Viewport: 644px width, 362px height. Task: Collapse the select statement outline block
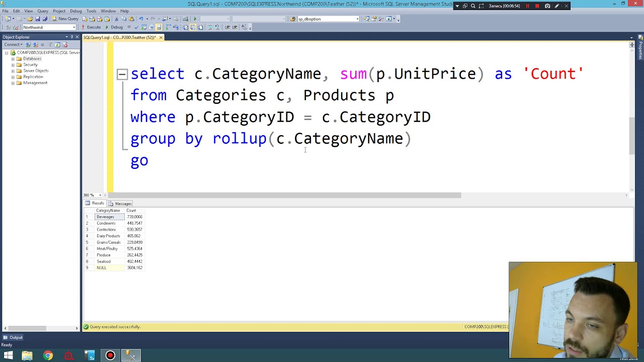coord(122,74)
